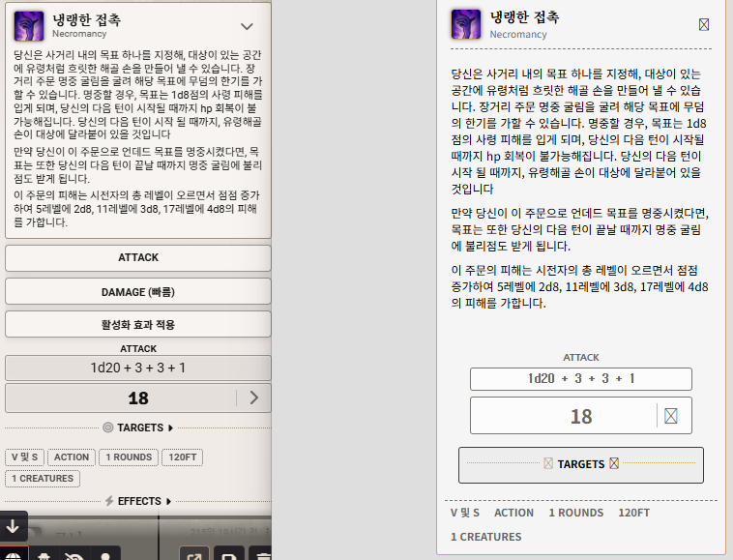Click the broken icon after TARGETS in right card
The image size is (733, 560).
(x=614, y=463)
